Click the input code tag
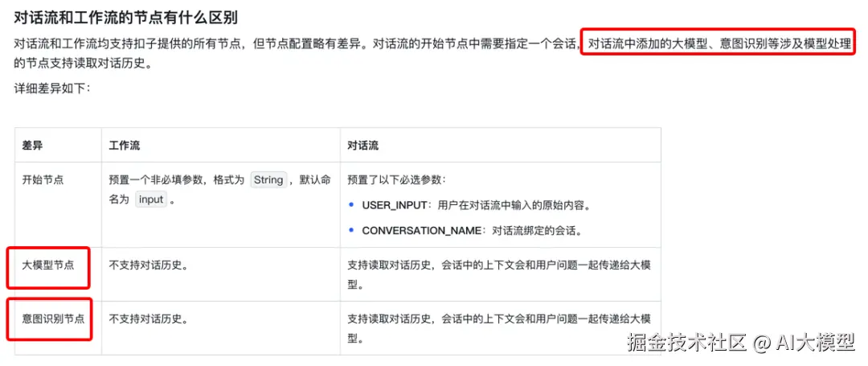Screen dimensions: 868x366 (151, 199)
